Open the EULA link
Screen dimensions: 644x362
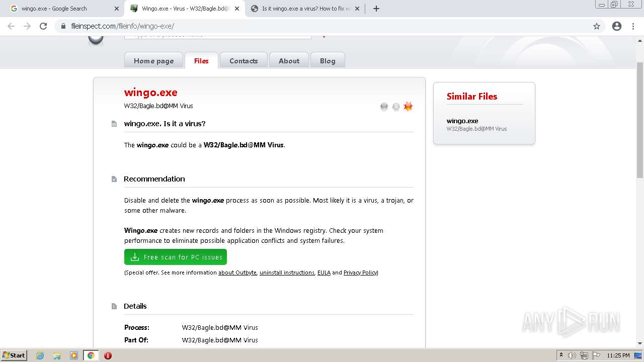pyautogui.click(x=324, y=273)
